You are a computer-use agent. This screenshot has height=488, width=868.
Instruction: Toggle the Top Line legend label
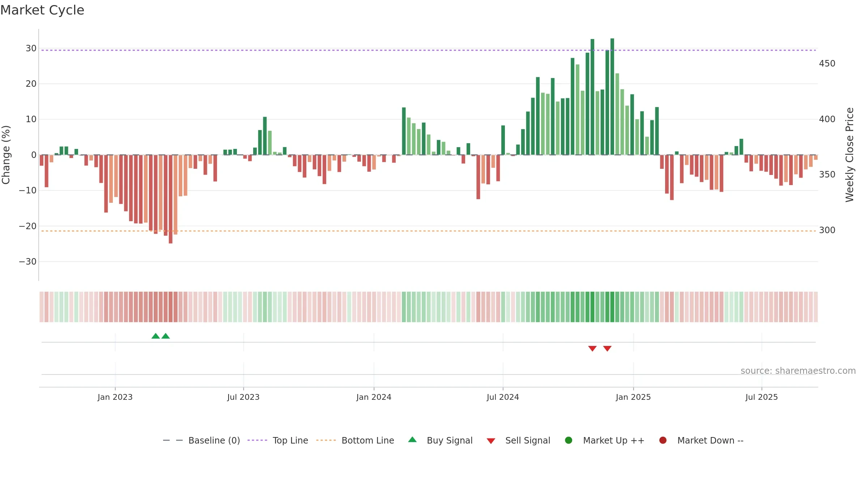coord(290,440)
